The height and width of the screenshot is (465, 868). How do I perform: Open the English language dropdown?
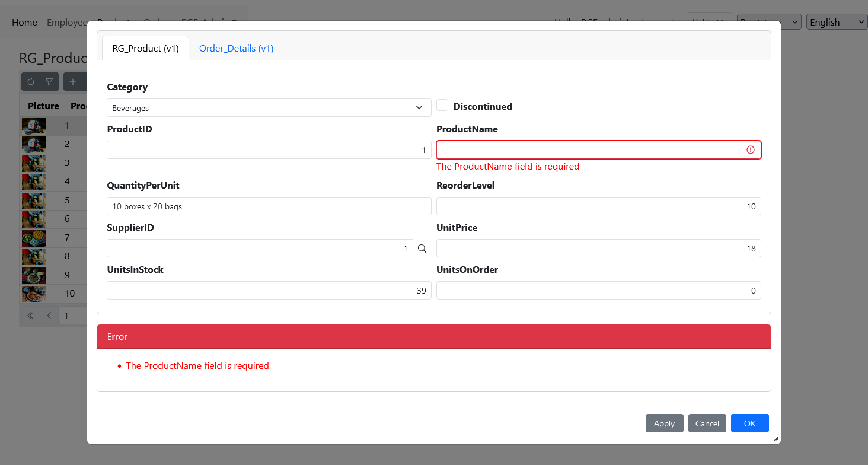point(837,22)
